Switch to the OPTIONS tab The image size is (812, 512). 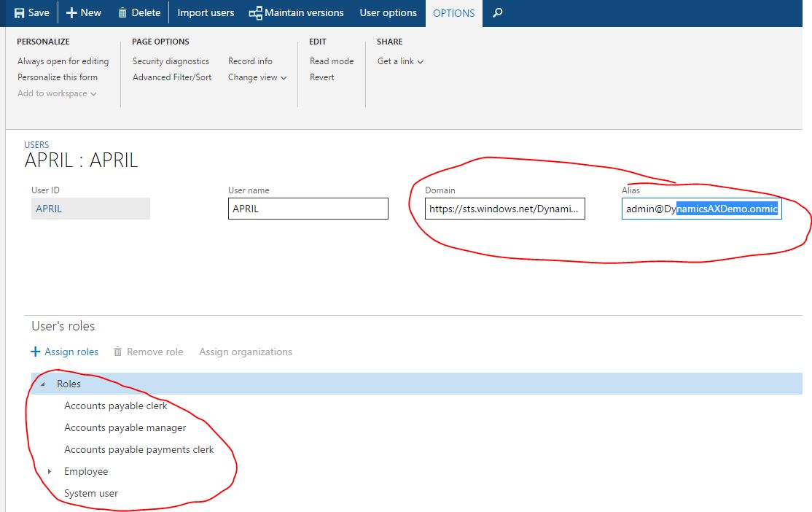click(x=453, y=13)
